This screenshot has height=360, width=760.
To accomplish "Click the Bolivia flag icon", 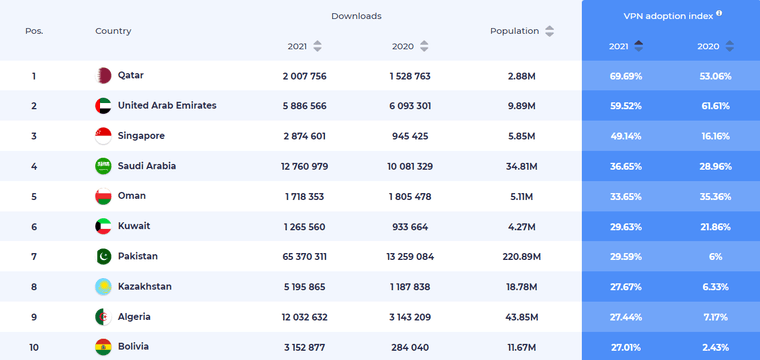I will 103,347.
